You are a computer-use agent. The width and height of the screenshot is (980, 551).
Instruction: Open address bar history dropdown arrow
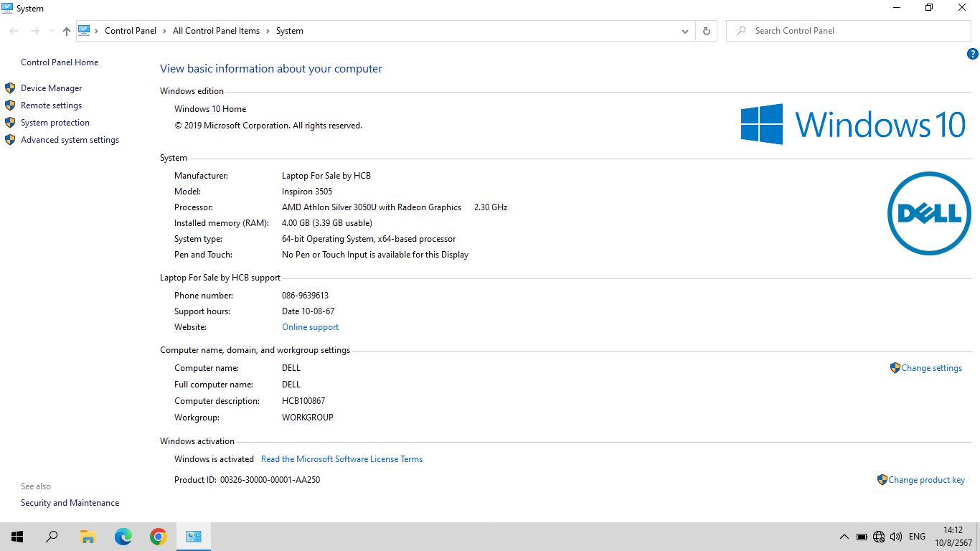(685, 31)
